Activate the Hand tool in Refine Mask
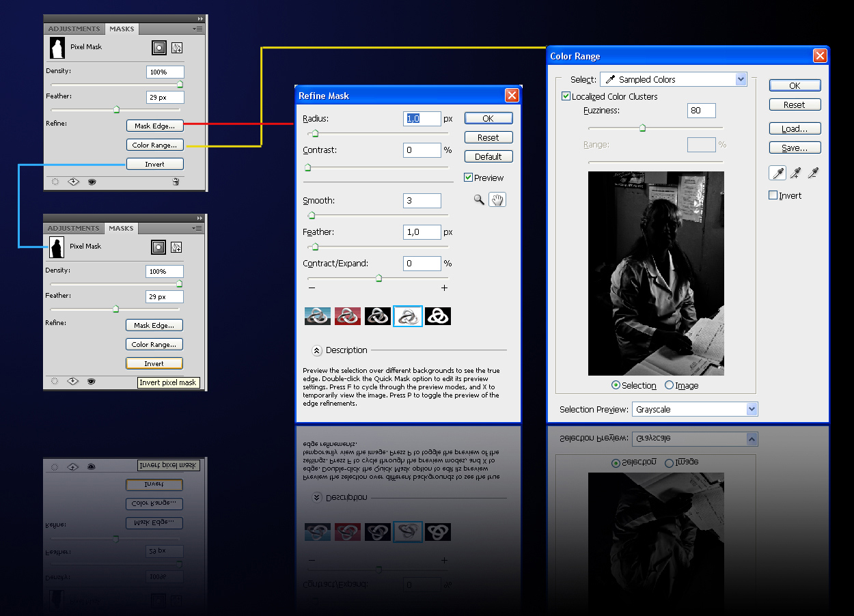This screenshot has width=854, height=616. click(497, 199)
